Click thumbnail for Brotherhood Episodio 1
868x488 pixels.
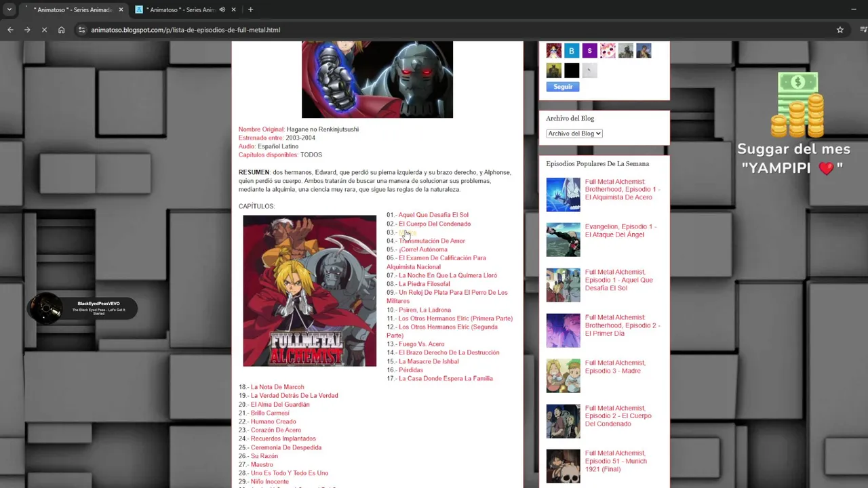[564, 195]
